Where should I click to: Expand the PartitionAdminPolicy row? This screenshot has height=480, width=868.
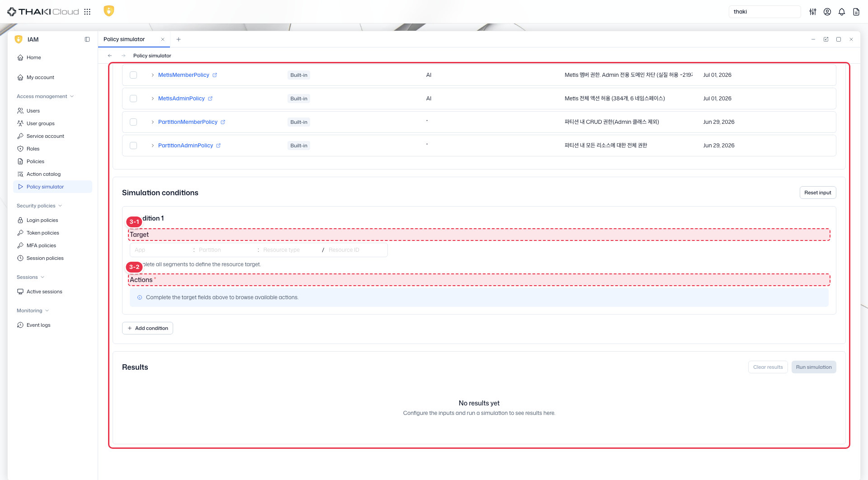[153, 146]
